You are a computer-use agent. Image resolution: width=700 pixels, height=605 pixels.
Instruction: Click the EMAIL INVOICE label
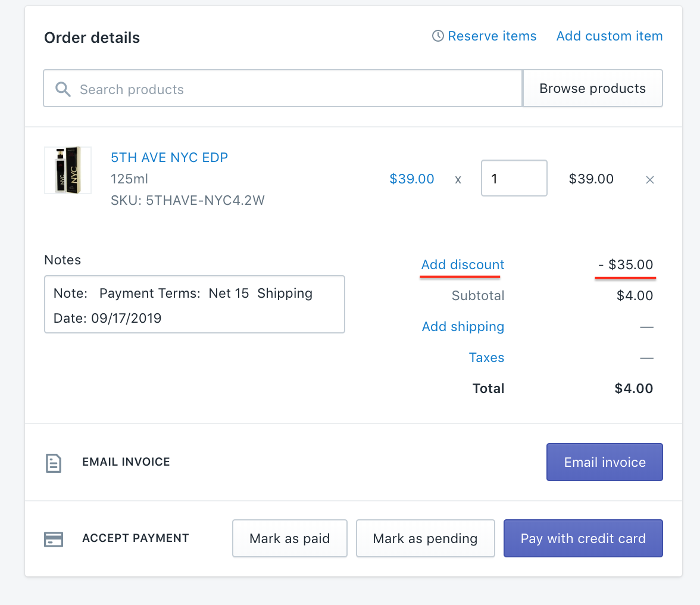click(x=126, y=461)
